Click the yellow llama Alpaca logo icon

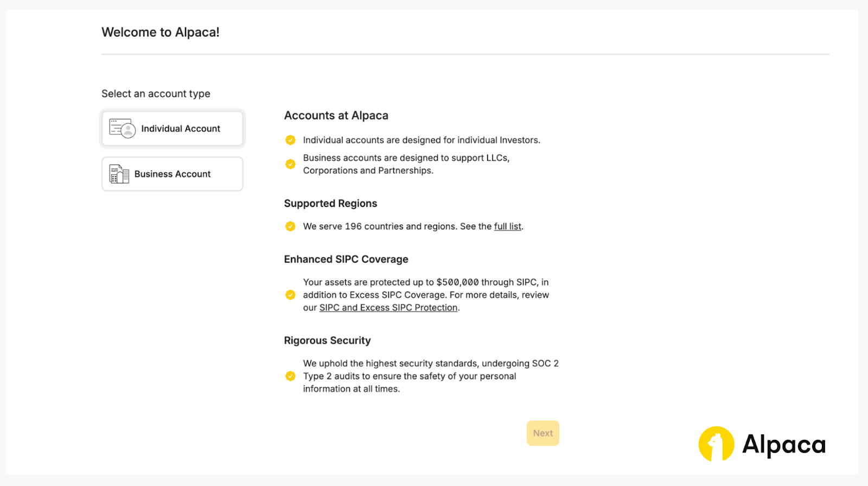tap(716, 444)
